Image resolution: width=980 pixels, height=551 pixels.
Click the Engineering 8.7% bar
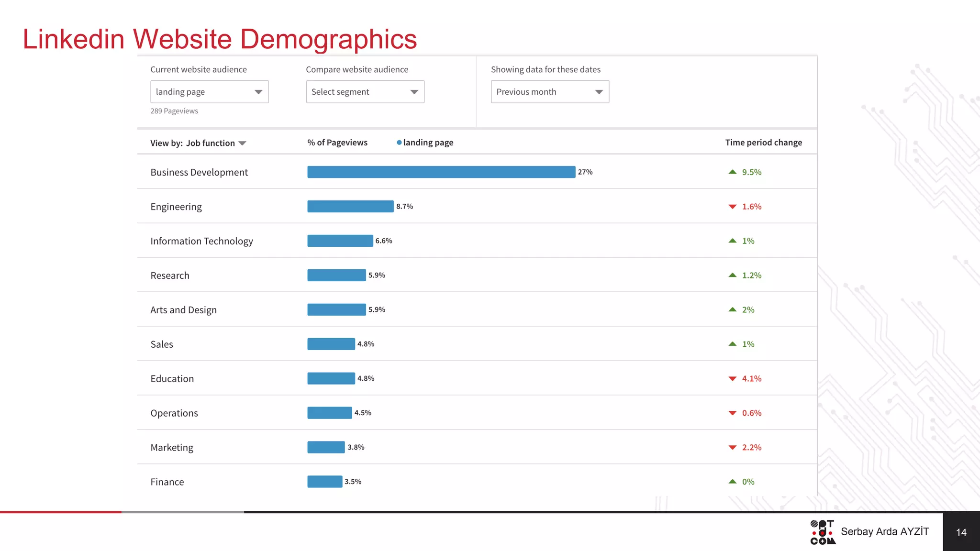tap(350, 206)
